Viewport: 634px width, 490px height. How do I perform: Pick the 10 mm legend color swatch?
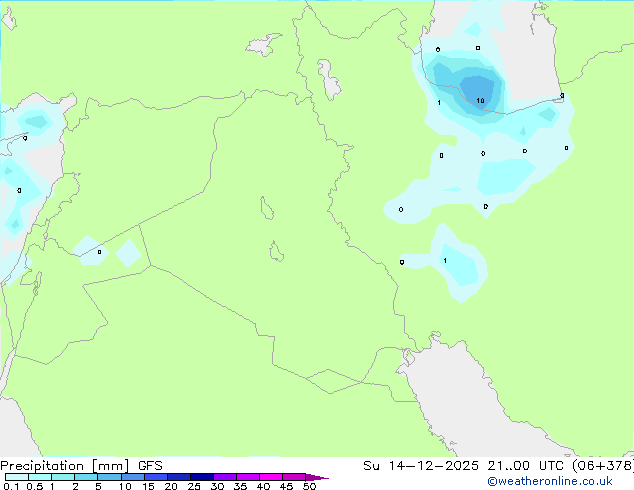pos(133,477)
